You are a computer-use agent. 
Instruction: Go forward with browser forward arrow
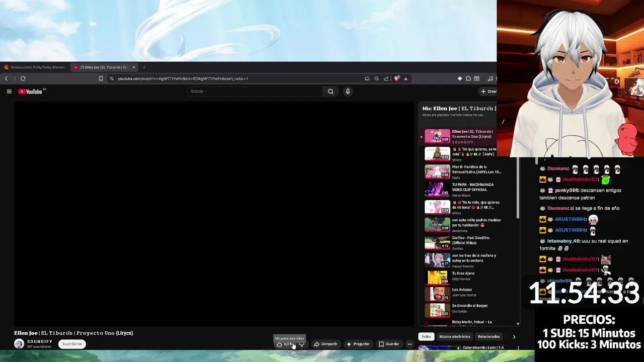click(x=14, y=78)
